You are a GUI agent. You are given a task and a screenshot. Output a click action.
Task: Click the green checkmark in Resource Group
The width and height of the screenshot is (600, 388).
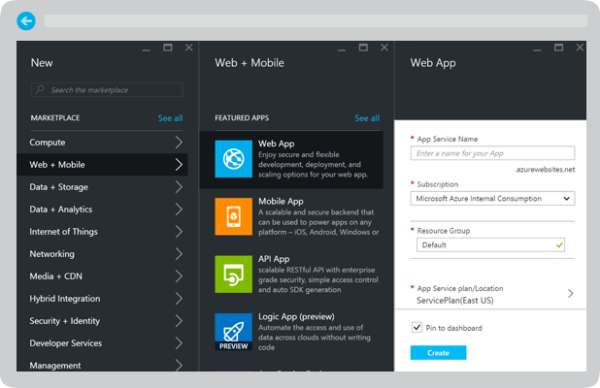559,245
